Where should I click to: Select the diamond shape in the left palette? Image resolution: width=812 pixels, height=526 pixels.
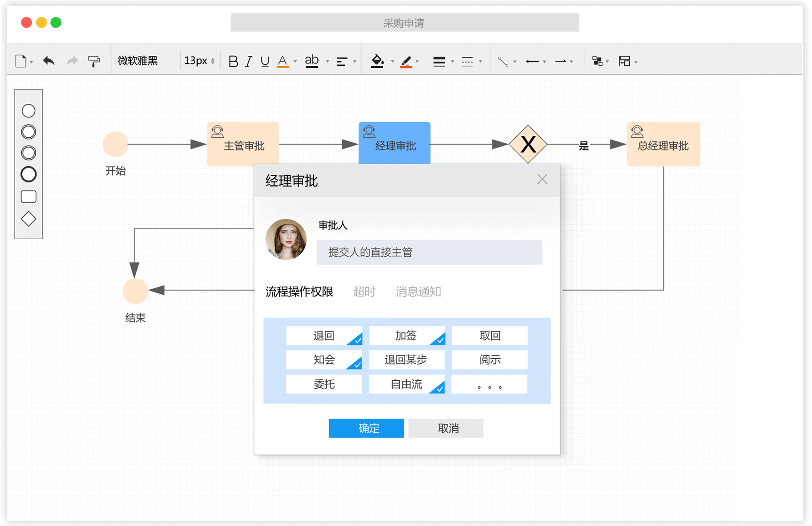[28, 218]
